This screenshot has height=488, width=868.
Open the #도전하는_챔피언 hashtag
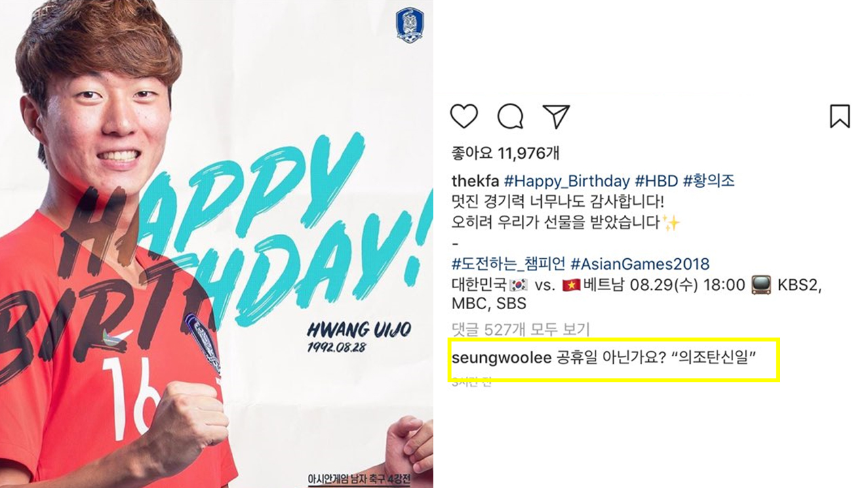pyautogui.click(x=509, y=264)
